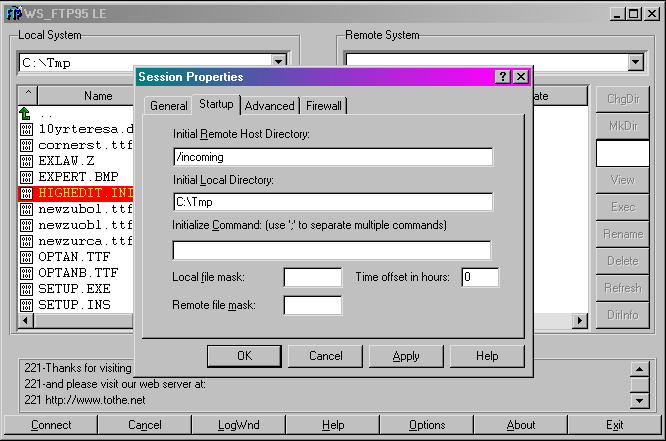This screenshot has width=666, height=441.
Task: Click the log window scroll-up arrow
Action: click(x=639, y=369)
